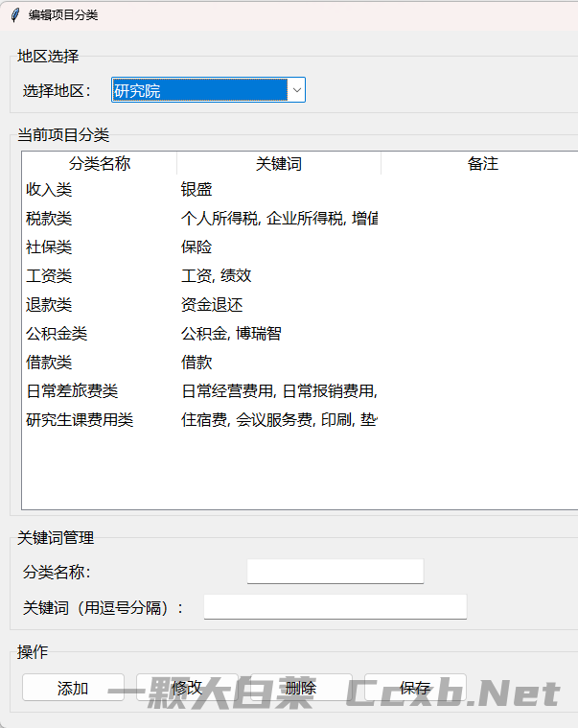Click the 研究院 region combo box field
The image size is (578, 728).
[x=198, y=90]
